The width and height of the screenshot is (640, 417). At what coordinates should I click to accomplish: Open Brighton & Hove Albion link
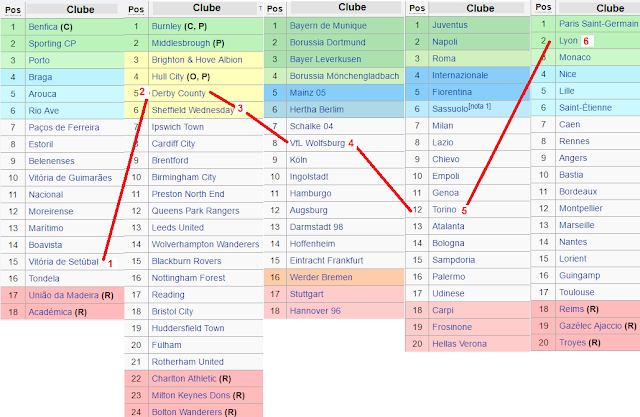197,60
